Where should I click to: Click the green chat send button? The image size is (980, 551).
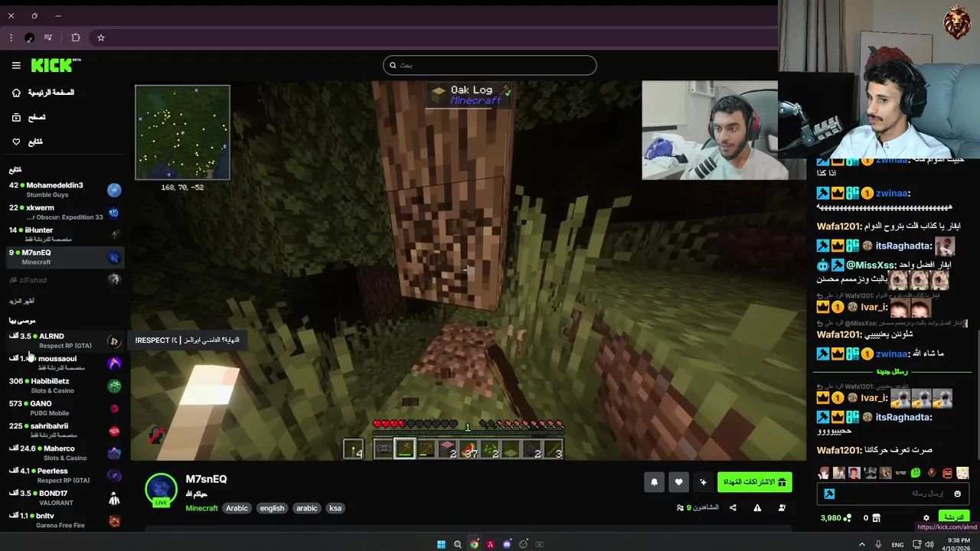(953, 517)
